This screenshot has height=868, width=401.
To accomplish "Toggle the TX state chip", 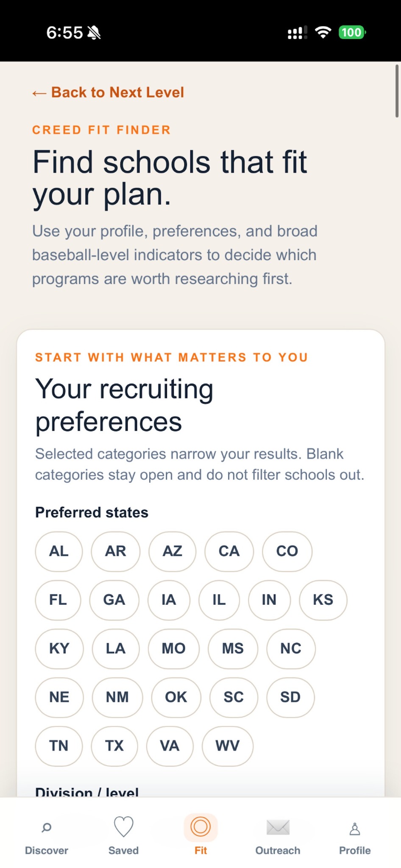I will coord(114,746).
